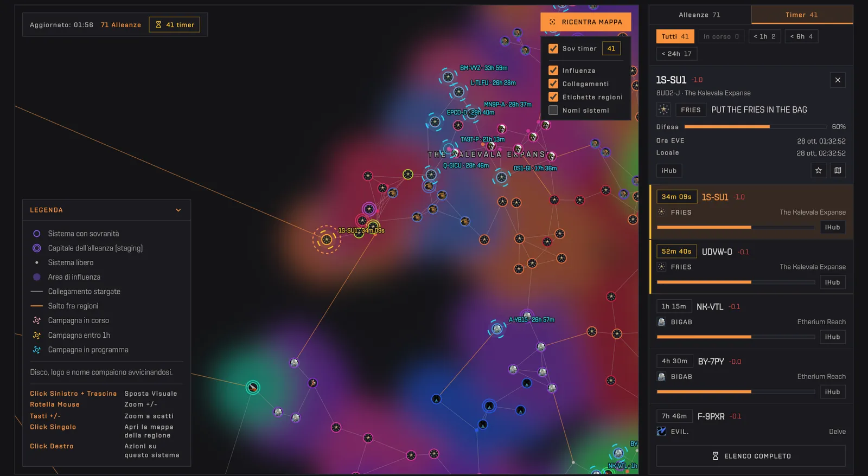Click the A-YB15 campaign system marker
This screenshot has height=476, width=868.
(x=497, y=329)
